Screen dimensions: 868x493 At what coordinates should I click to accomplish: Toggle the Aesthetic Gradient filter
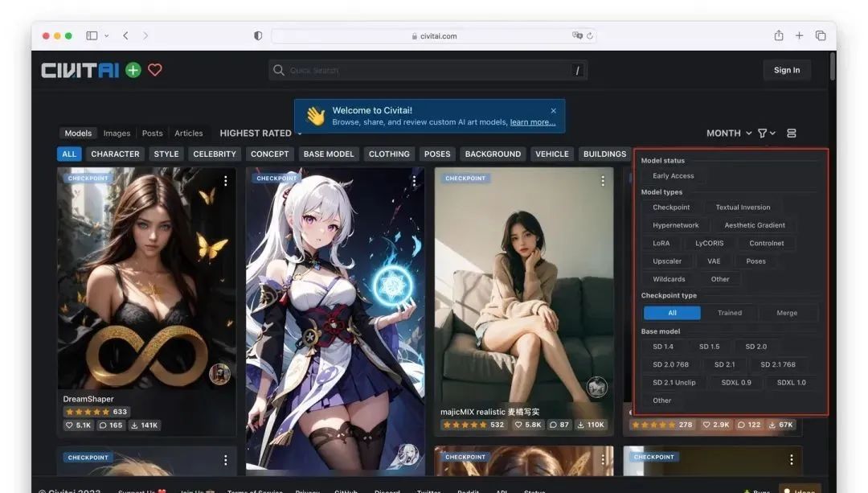[x=755, y=225]
